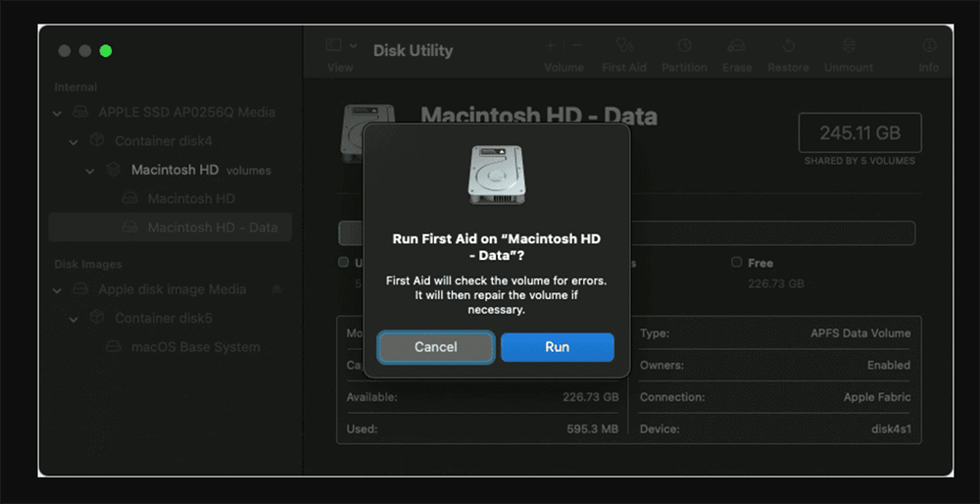This screenshot has width=980, height=504.
Task: Open the Info panel icon
Action: coord(928,46)
